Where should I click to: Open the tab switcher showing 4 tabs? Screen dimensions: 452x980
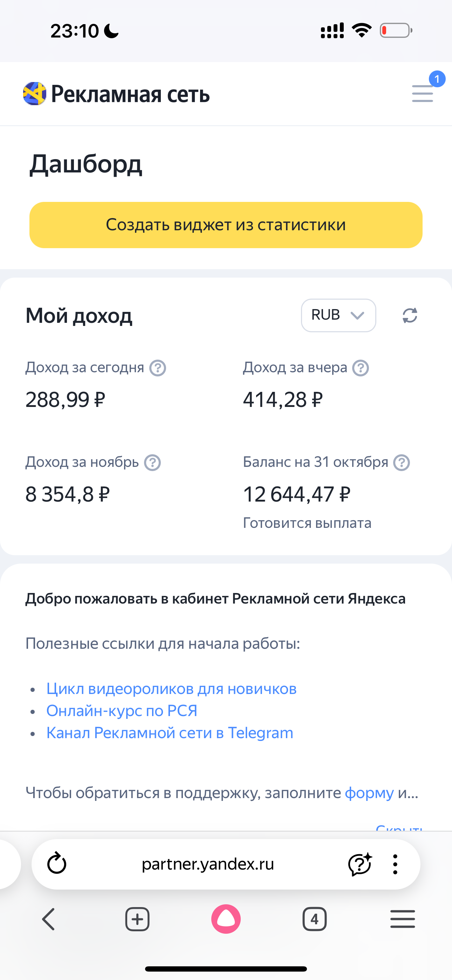pyautogui.click(x=314, y=919)
